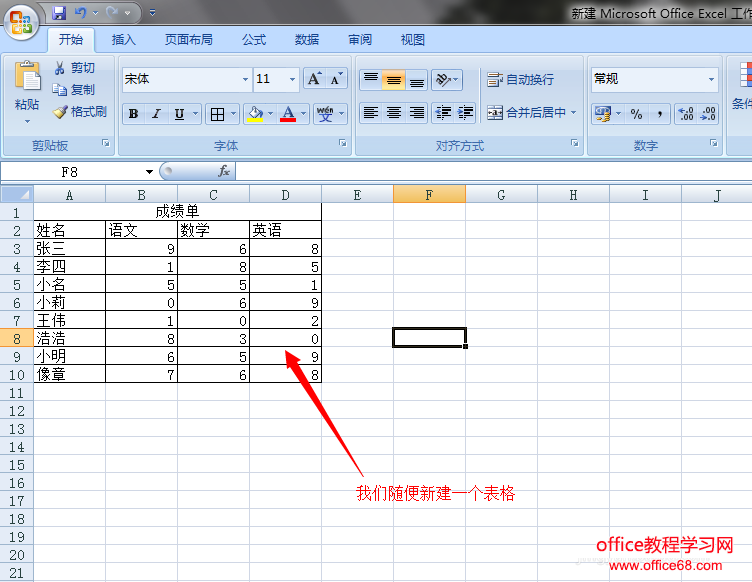Decrease cell indent
Image resolution: width=752 pixels, height=582 pixels.
[x=443, y=113]
